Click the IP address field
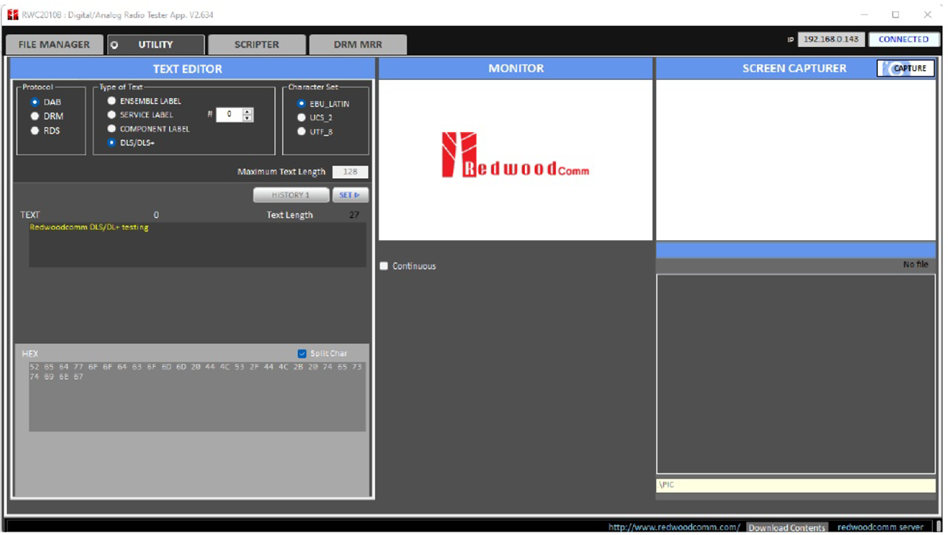 click(x=831, y=39)
